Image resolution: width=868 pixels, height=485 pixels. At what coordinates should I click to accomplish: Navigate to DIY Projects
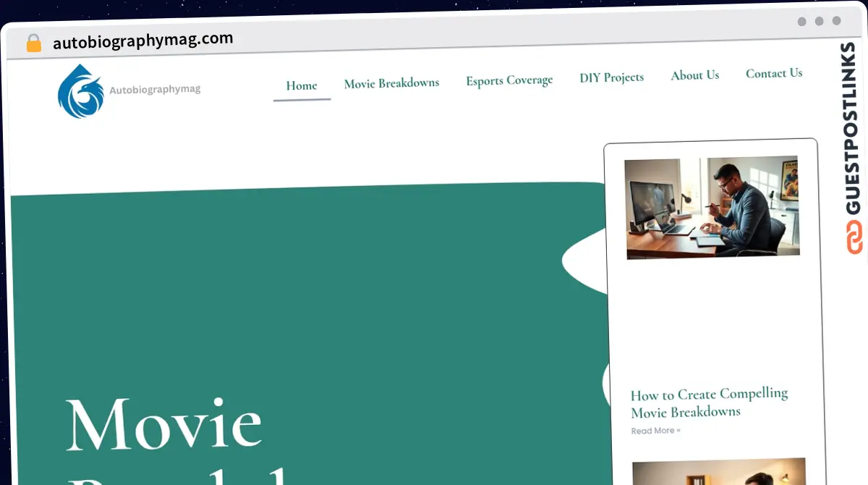pos(611,77)
